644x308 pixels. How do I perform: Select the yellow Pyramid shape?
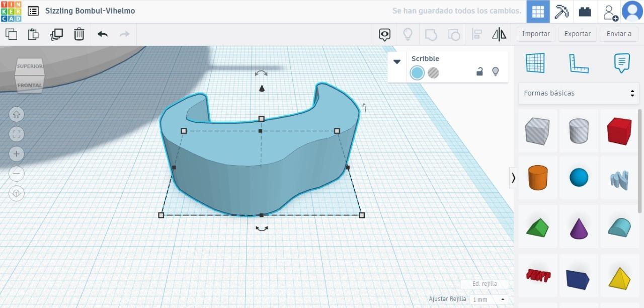619,276
